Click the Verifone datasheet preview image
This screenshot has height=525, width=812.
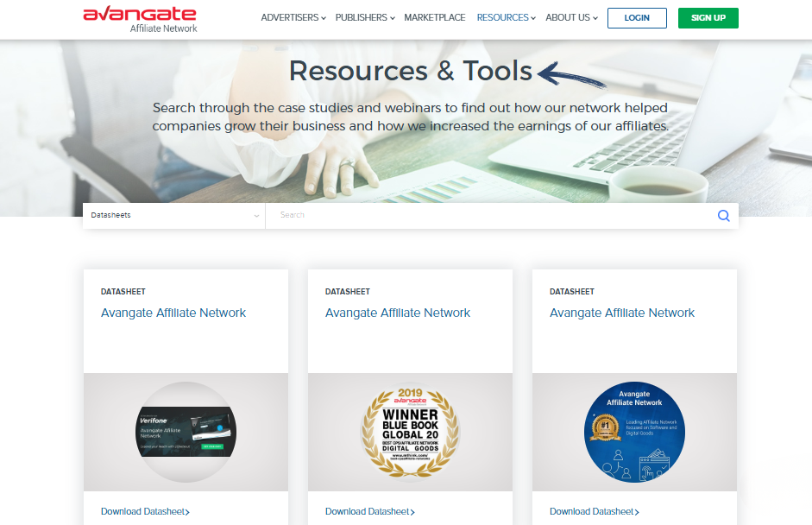click(185, 431)
